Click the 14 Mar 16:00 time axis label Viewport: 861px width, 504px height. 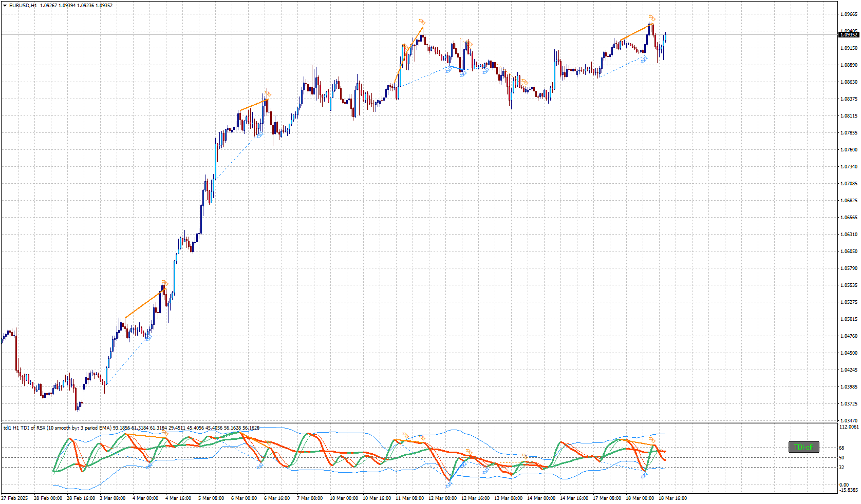coord(574,498)
